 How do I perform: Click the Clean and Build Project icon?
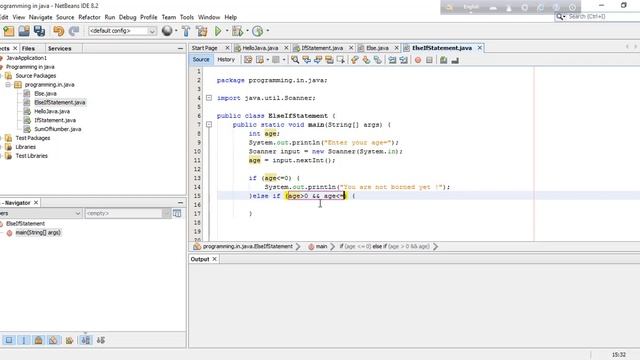click(x=202, y=31)
